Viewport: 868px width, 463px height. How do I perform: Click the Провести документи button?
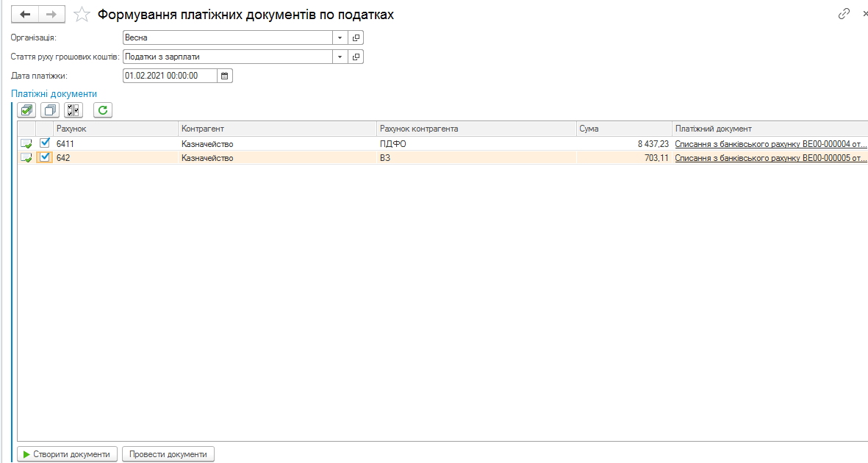click(168, 454)
